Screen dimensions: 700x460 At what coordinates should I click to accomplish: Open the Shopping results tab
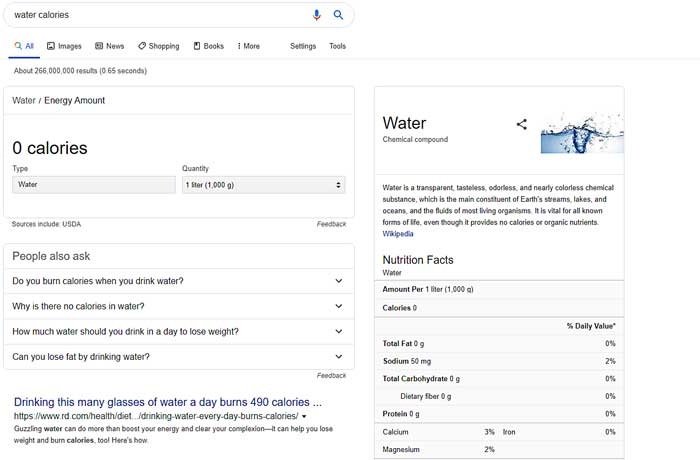(159, 46)
